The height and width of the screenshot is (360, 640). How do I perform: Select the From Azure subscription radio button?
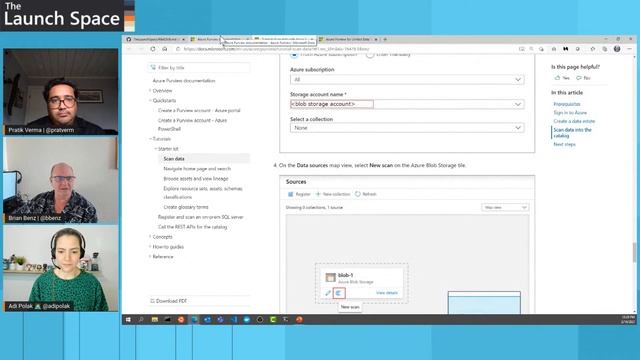pyautogui.click(x=294, y=55)
